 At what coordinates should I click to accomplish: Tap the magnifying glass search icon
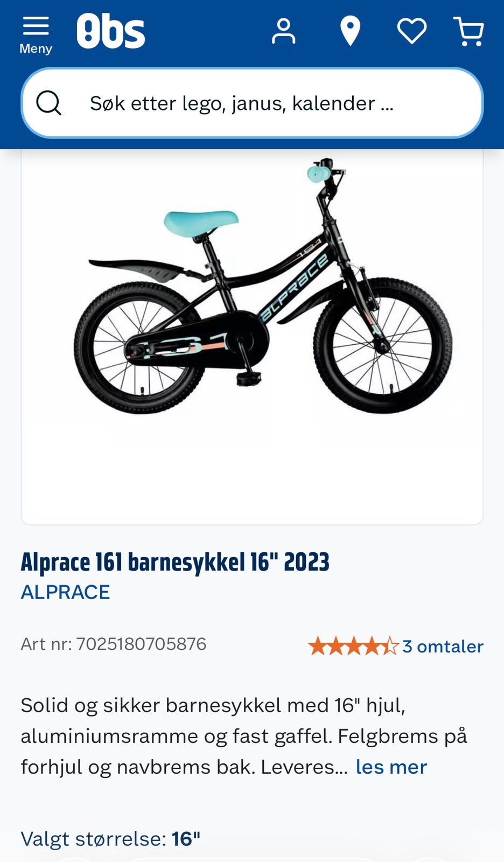(x=49, y=103)
